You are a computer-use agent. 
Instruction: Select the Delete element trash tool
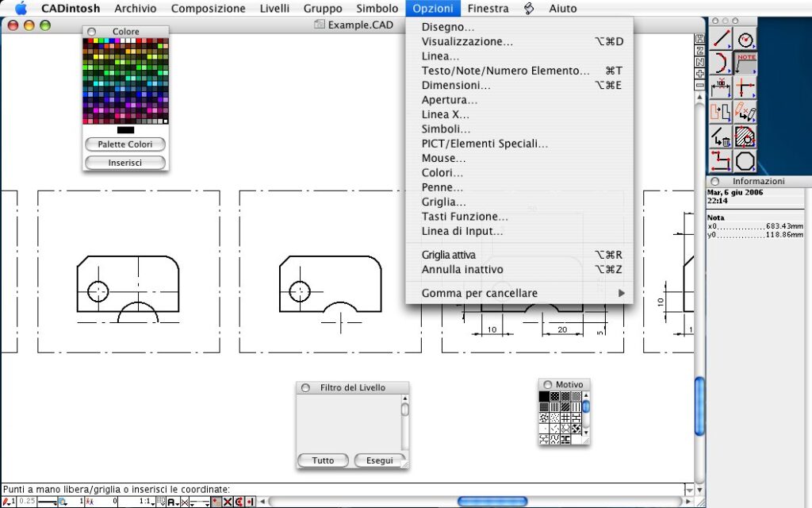pos(720,137)
